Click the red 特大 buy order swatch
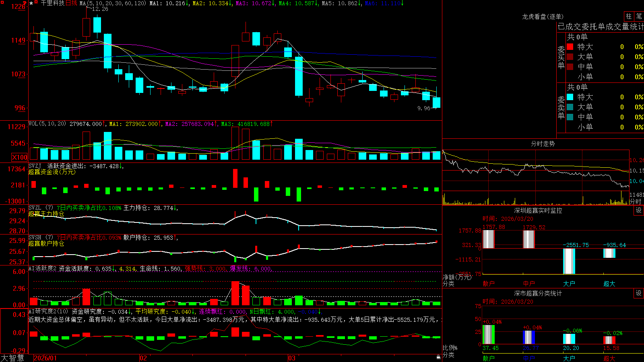This screenshot has height=362, width=644. click(570, 47)
